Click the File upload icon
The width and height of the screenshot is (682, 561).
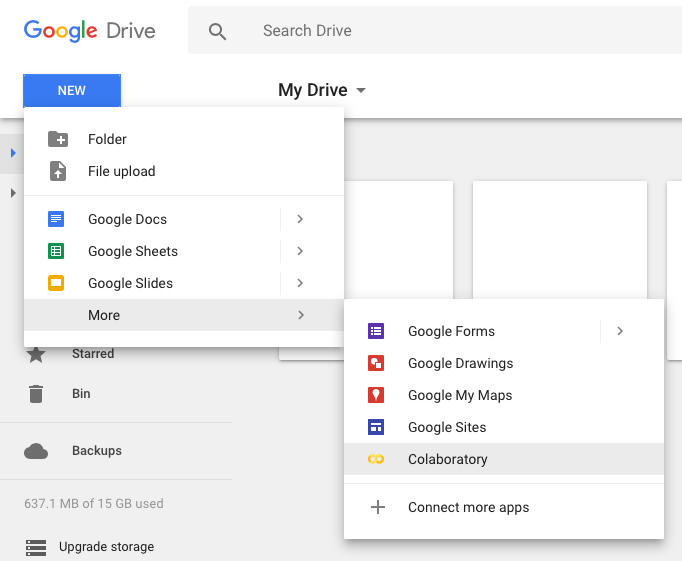click(57, 171)
